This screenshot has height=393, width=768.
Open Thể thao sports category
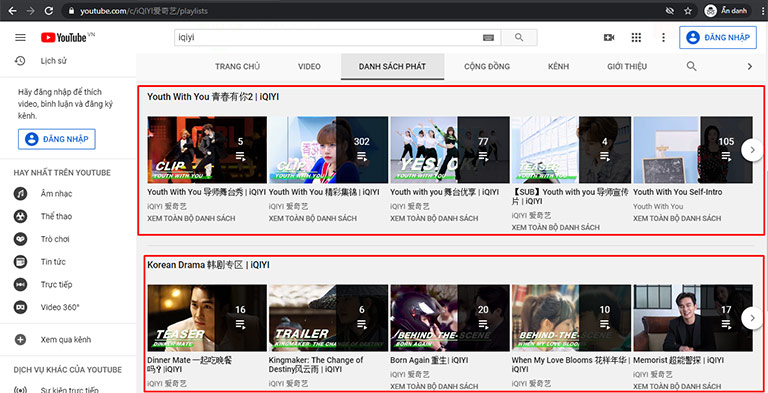(56, 216)
